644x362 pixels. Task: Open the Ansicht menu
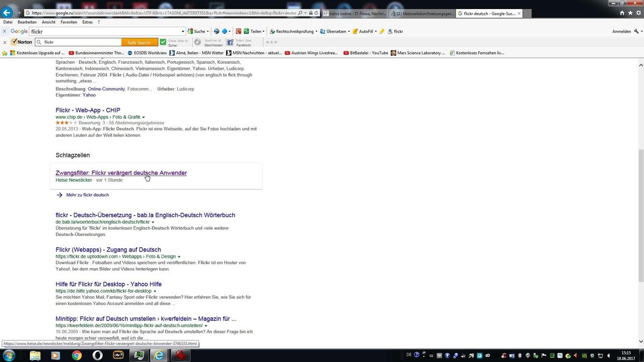pyautogui.click(x=49, y=22)
